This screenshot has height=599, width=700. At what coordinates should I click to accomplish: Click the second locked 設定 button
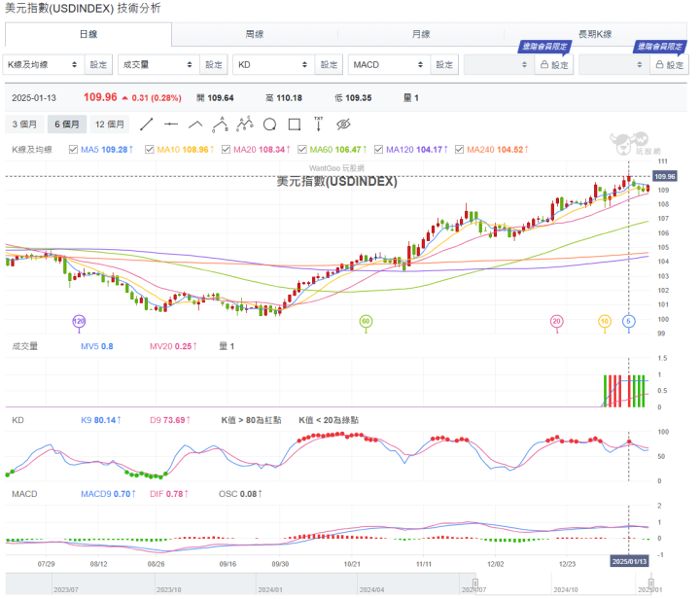pos(669,65)
